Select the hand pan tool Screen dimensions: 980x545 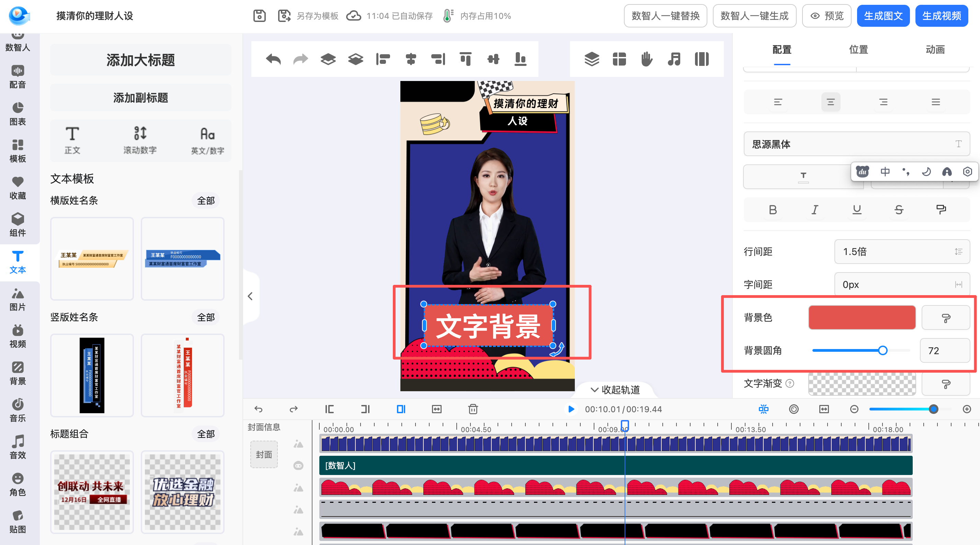coord(646,59)
